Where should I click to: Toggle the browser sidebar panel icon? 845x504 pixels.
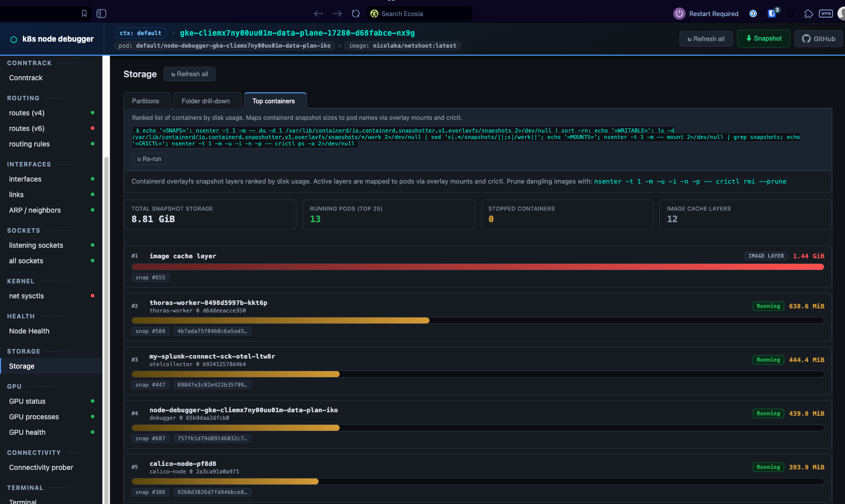101,14
